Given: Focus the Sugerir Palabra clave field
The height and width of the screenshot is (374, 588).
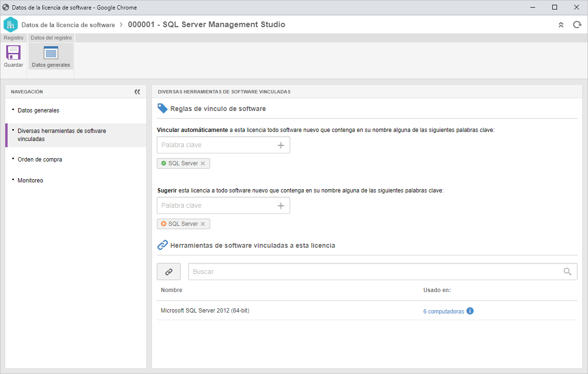Looking at the screenshot, I should 217,205.
